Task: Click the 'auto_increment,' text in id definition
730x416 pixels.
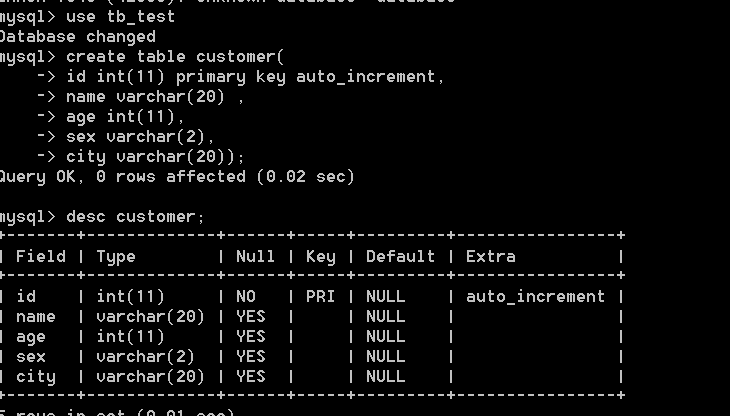Action: [x=370, y=77]
